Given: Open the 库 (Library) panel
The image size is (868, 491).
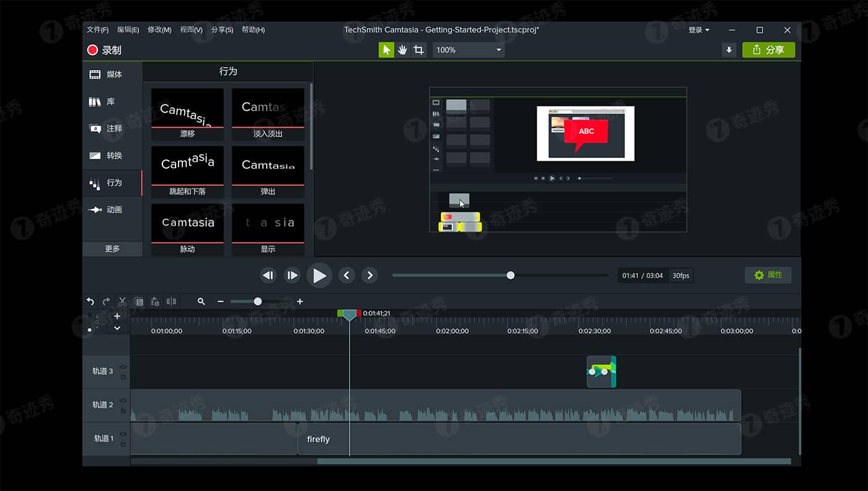Looking at the screenshot, I should tap(112, 101).
